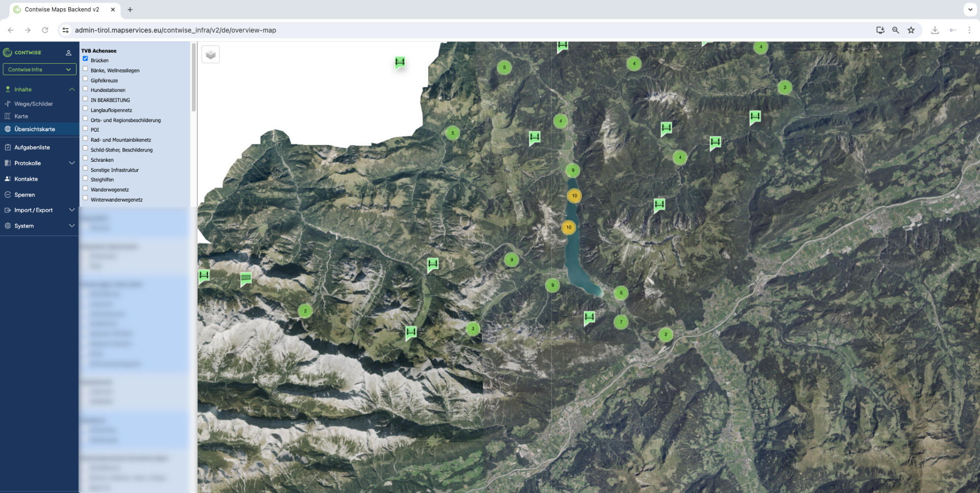Click the yellow cluster 10 north on lake
980x493 pixels.
click(574, 195)
